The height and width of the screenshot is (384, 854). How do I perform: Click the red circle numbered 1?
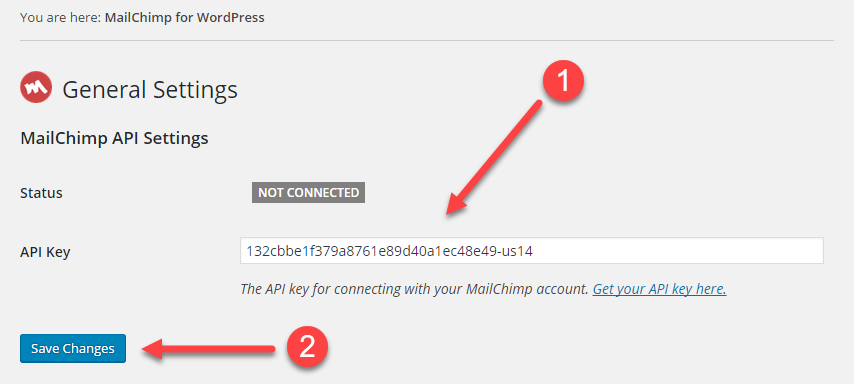(563, 82)
